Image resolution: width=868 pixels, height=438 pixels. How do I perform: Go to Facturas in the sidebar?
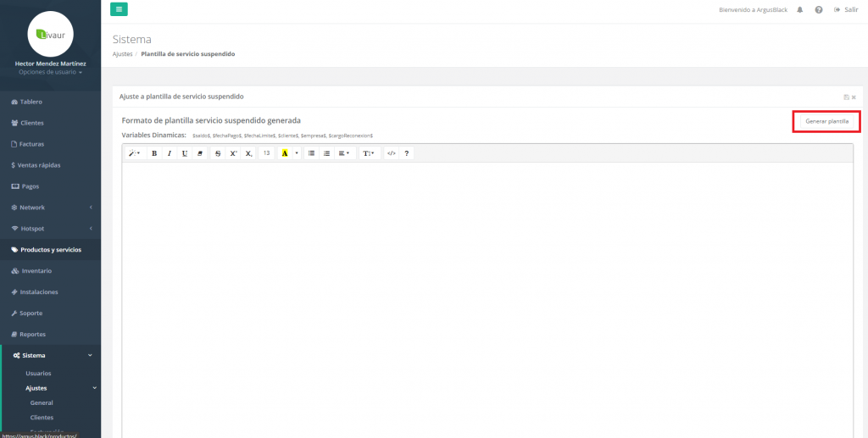coord(32,144)
